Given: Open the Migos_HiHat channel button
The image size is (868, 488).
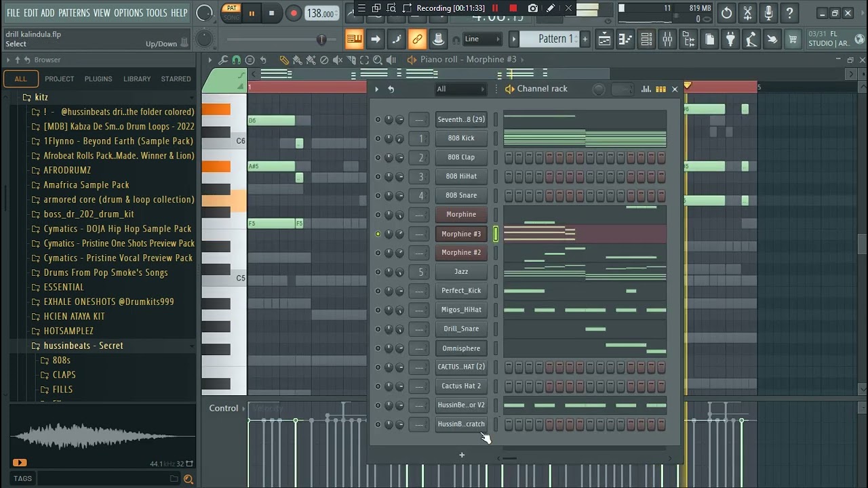Looking at the screenshot, I should click(461, 310).
